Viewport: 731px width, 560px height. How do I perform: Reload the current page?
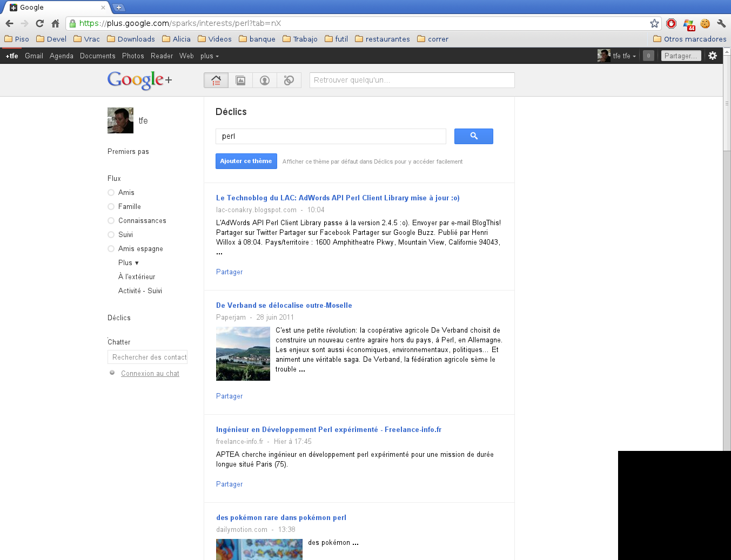coord(39,23)
